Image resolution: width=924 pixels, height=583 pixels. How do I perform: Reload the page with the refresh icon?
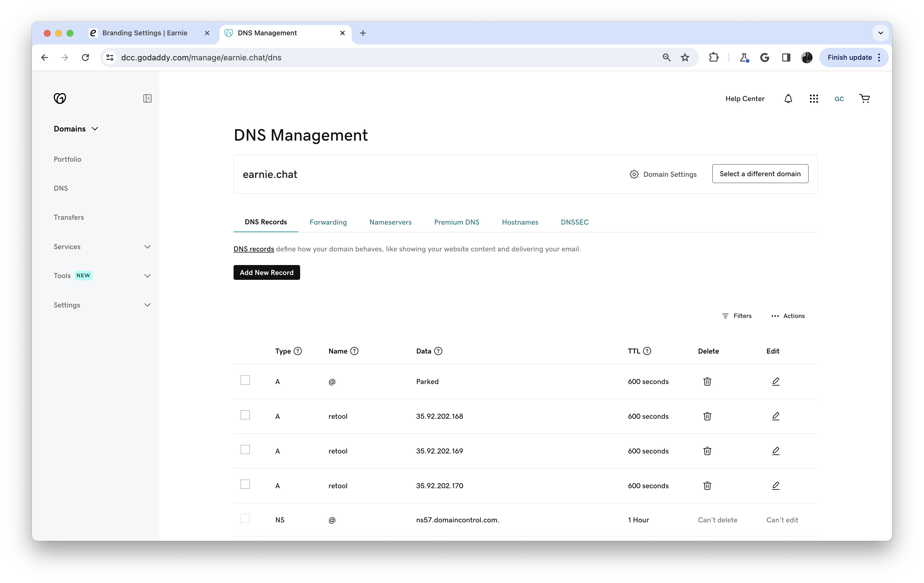[x=85, y=57]
